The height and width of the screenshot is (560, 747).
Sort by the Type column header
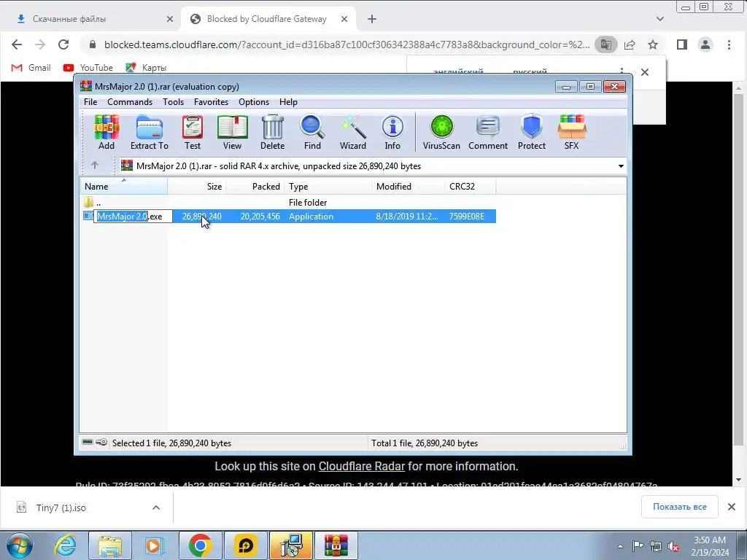click(328, 186)
